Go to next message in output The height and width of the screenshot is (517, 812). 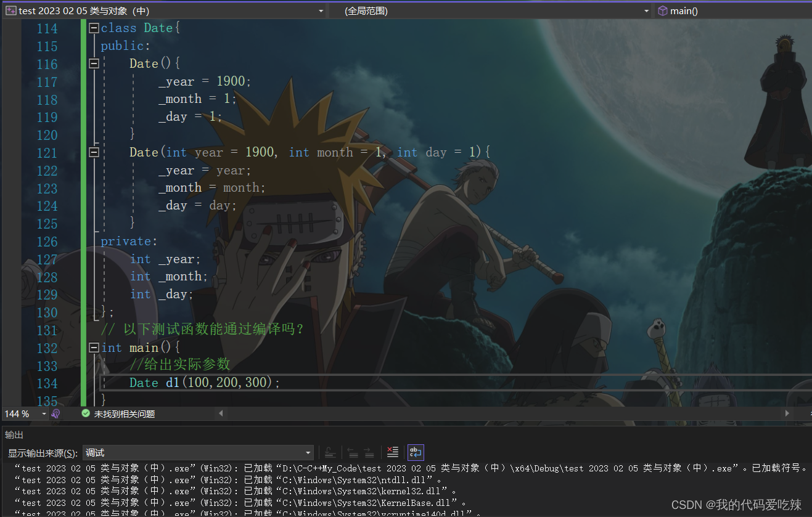[x=369, y=453]
